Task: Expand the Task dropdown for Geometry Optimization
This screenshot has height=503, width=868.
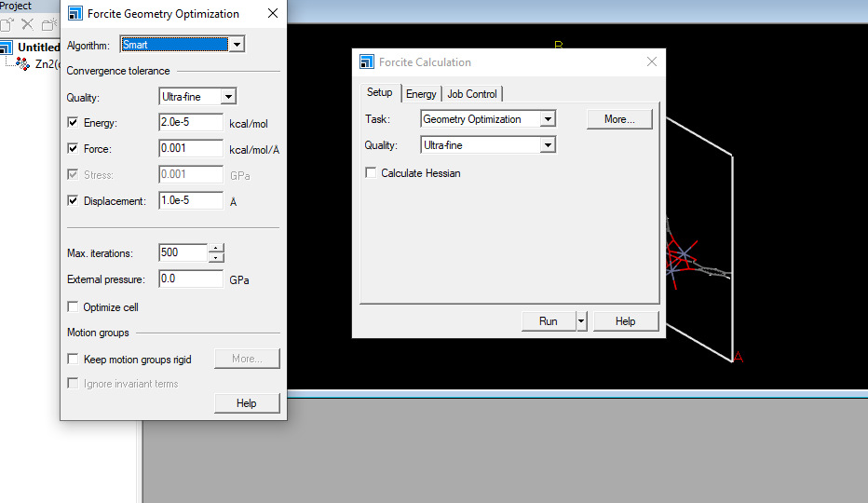Action: click(x=548, y=119)
